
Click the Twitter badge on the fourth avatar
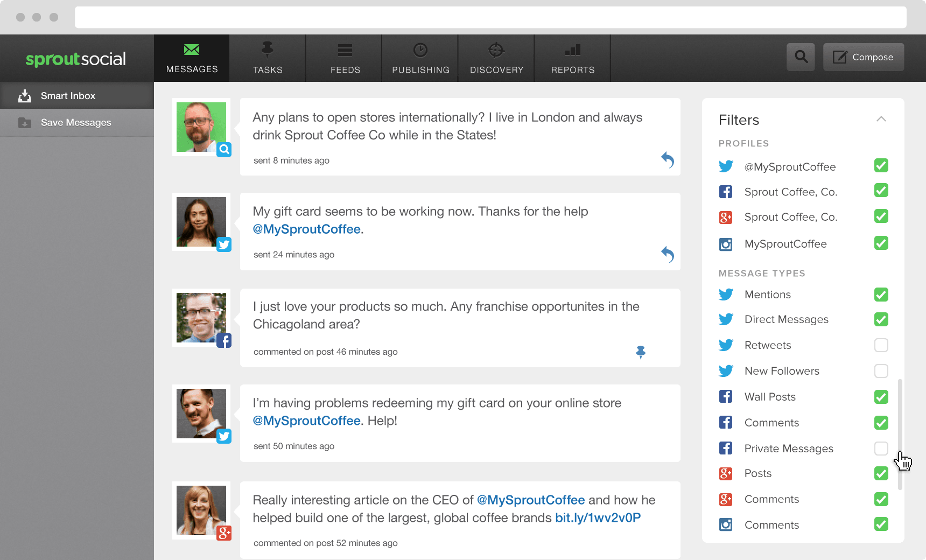pyautogui.click(x=224, y=436)
